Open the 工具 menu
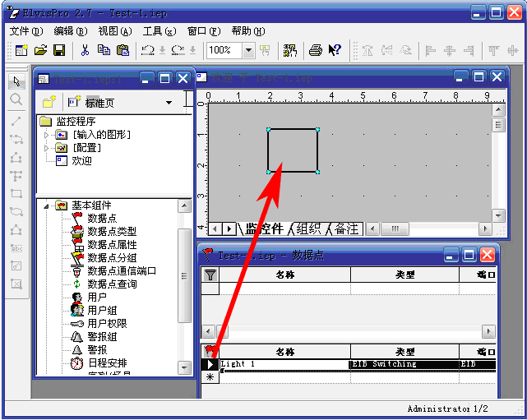 pos(159,31)
